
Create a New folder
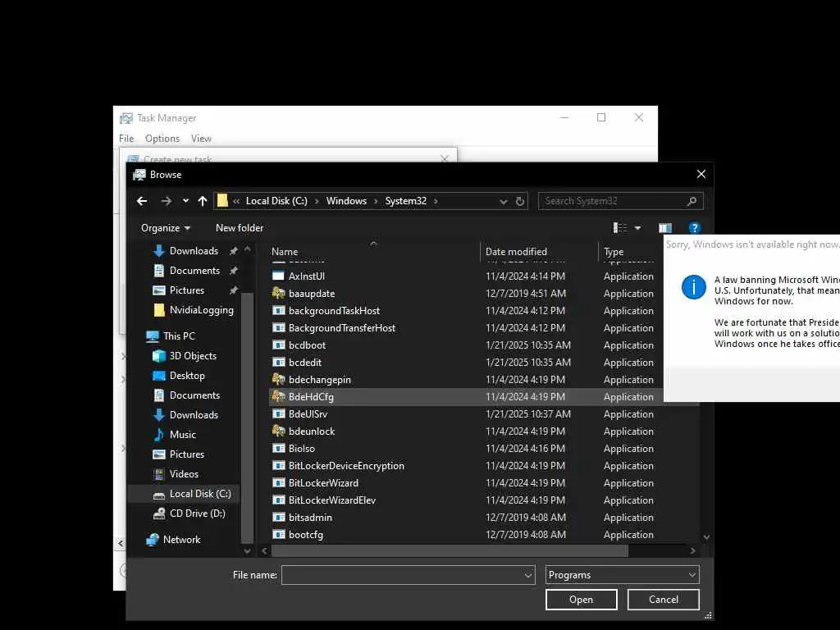coord(240,228)
